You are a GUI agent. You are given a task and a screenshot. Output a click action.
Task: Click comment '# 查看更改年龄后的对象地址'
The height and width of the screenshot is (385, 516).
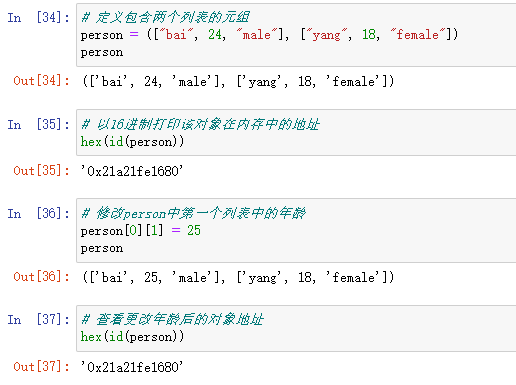click(x=172, y=320)
